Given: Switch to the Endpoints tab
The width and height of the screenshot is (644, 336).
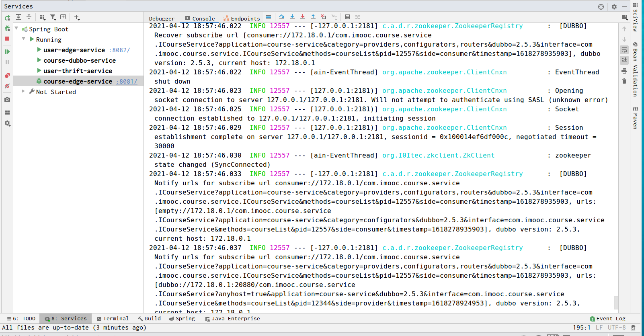Looking at the screenshot, I should point(242,18).
